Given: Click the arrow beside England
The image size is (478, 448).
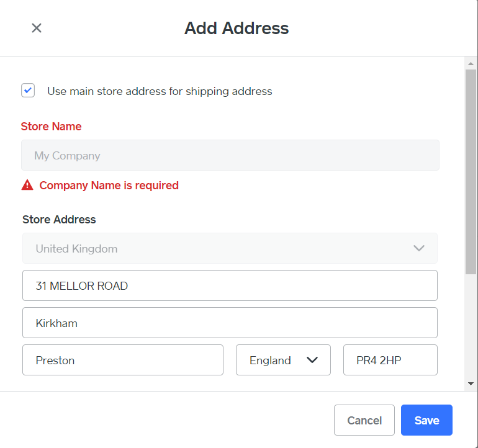Looking at the screenshot, I should click(312, 360).
